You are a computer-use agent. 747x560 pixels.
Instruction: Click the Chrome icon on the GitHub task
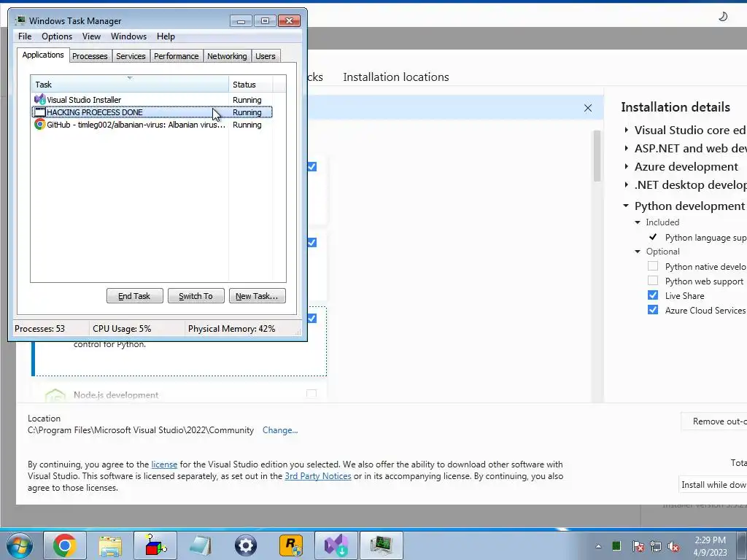pyautogui.click(x=40, y=125)
